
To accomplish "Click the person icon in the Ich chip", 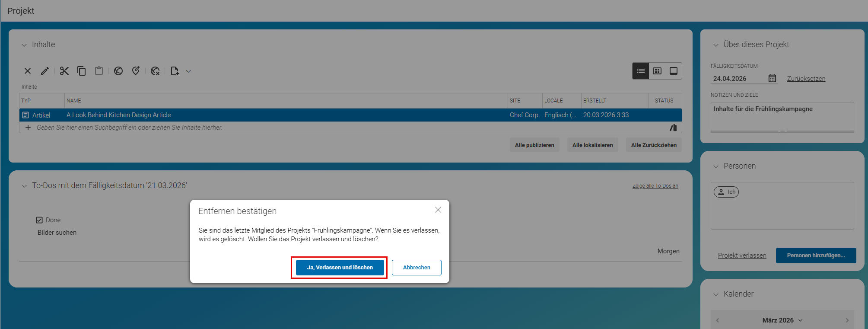I will click(x=721, y=192).
